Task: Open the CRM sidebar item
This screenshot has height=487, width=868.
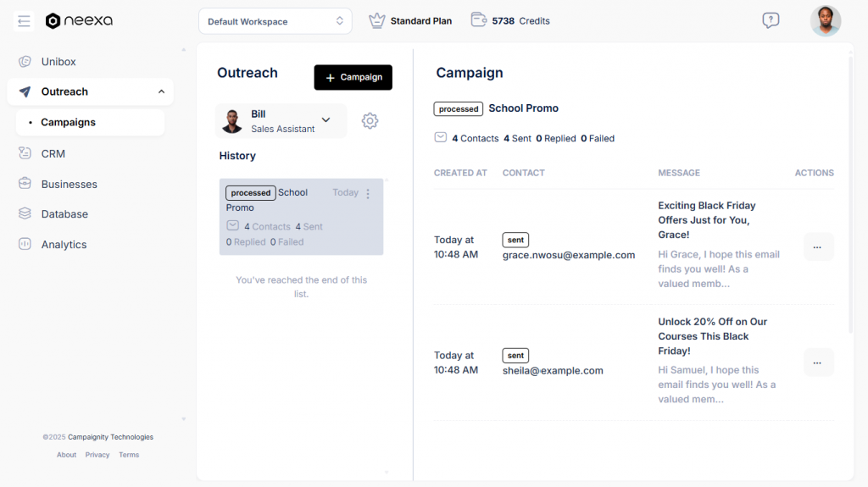Action: 53,154
